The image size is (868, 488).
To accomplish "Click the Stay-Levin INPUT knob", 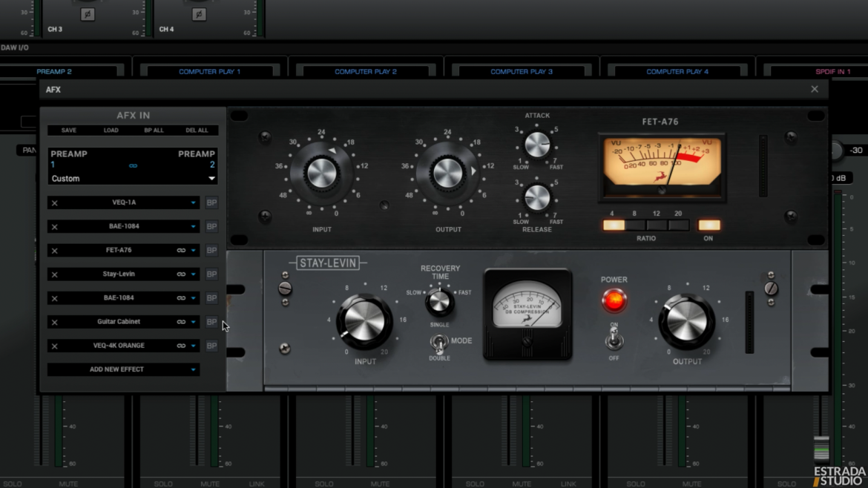I will coord(364,322).
